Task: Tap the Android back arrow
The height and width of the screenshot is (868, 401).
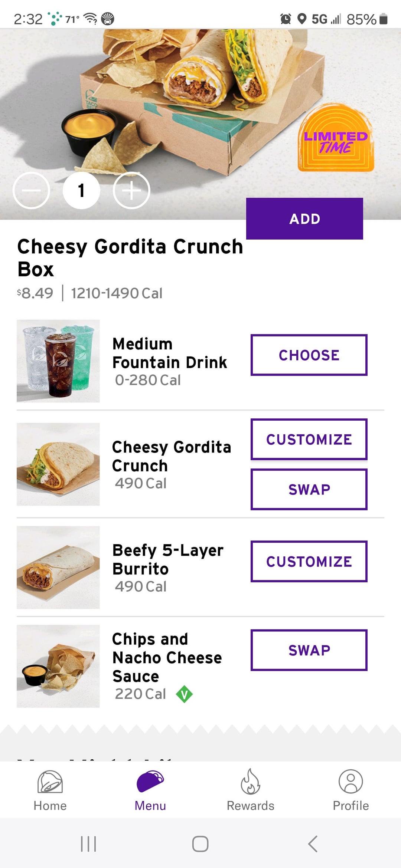Action: coord(313,844)
